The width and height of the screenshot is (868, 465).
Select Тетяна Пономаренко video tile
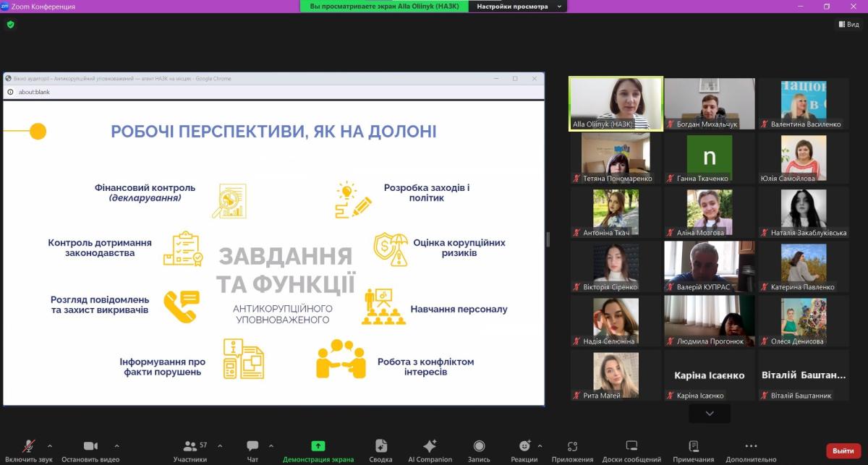pyautogui.click(x=616, y=158)
